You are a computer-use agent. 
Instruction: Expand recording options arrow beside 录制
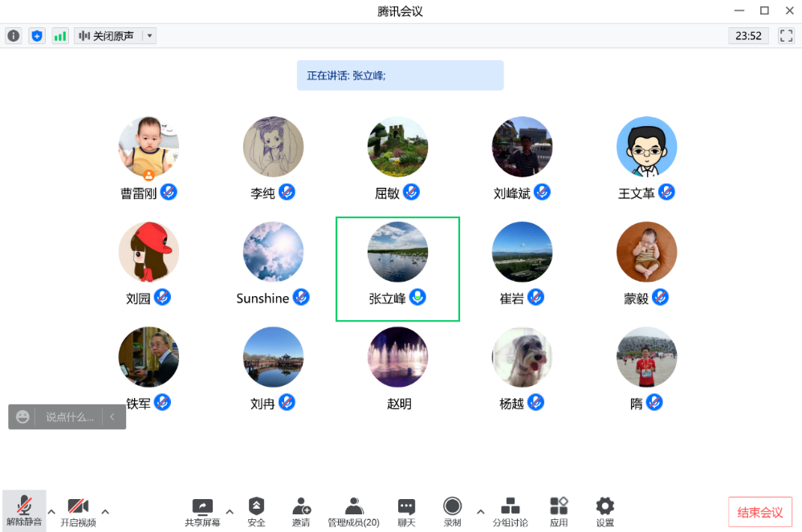[x=480, y=511]
